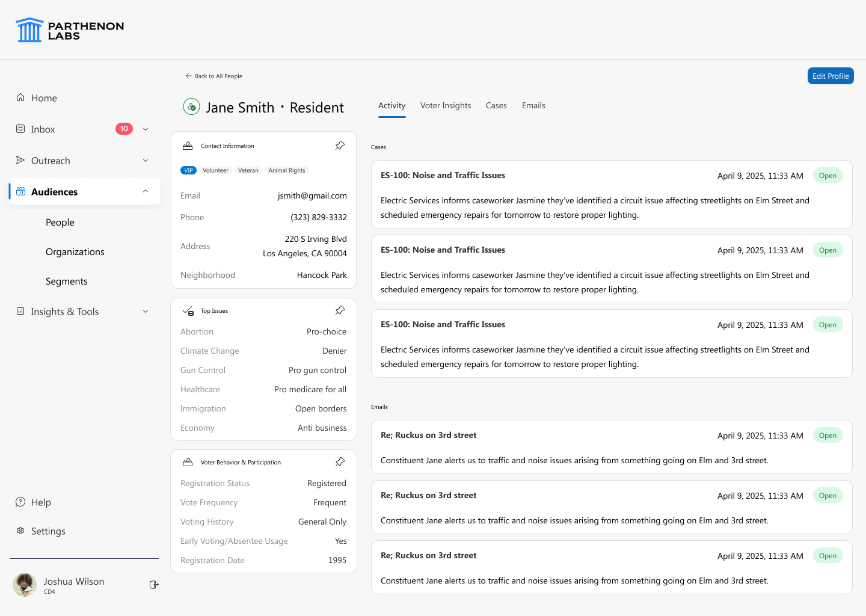Click the Home house icon

tap(20, 97)
